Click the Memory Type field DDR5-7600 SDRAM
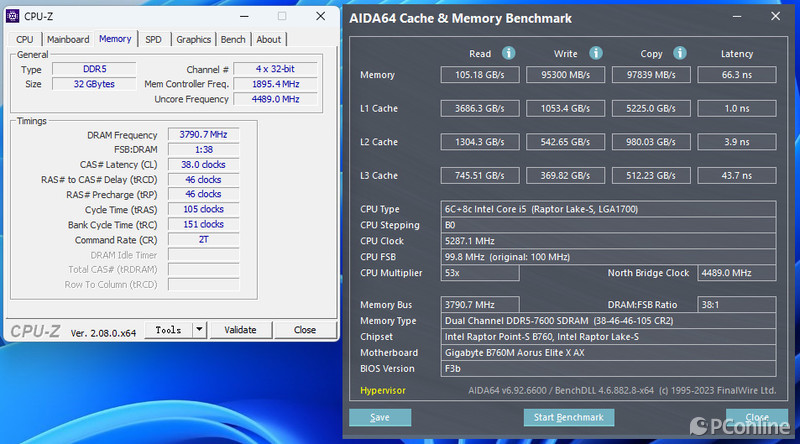Image resolution: width=800 pixels, height=444 pixels. (x=608, y=320)
